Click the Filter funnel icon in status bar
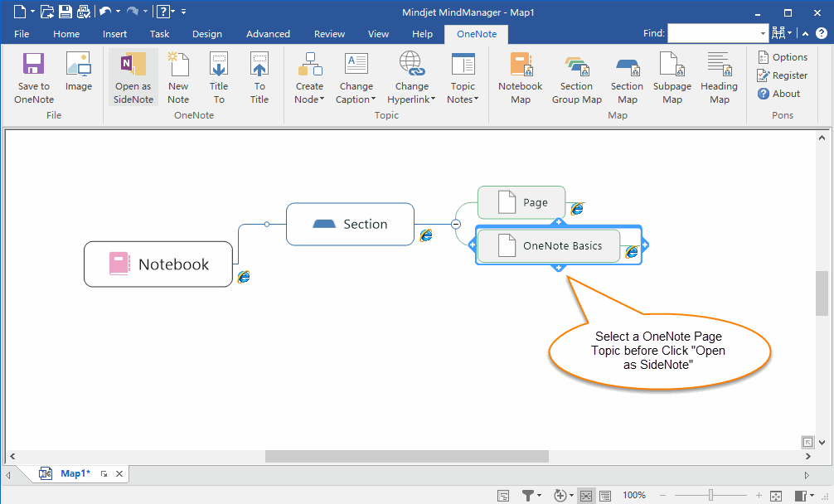The height and width of the screenshot is (504, 834). [527, 496]
